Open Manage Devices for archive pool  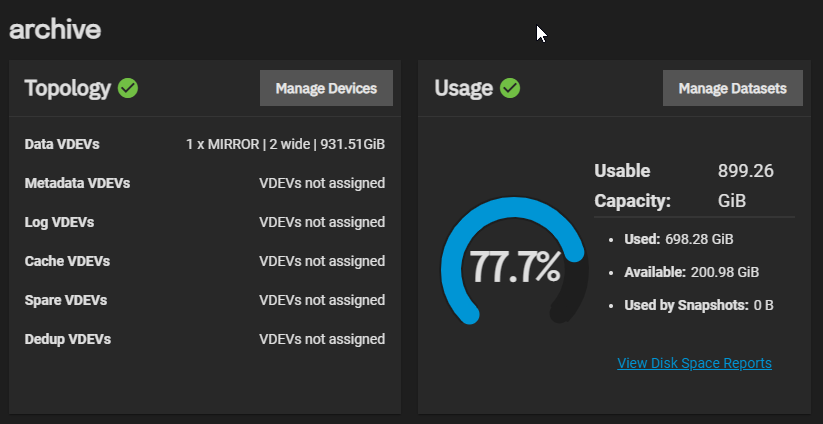326,88
